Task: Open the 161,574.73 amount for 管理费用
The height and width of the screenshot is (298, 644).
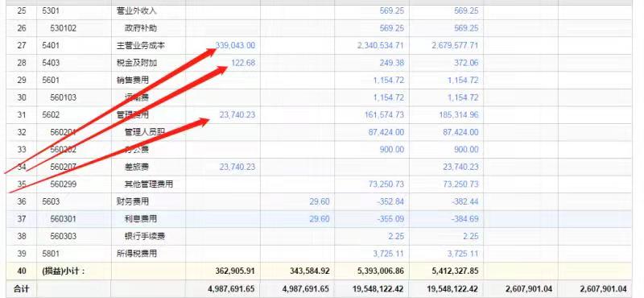Action: (x=385, y=115)
